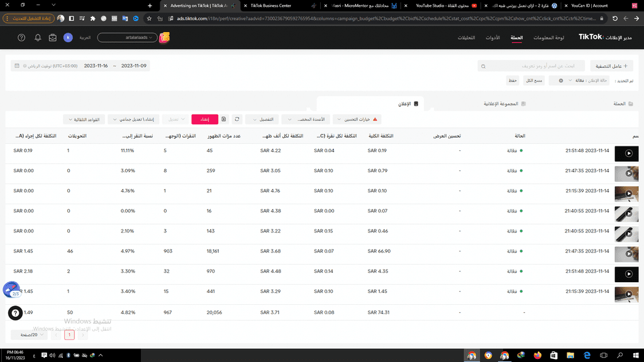Open the calendar icon in date range box
644x362 pixels.
17,65
